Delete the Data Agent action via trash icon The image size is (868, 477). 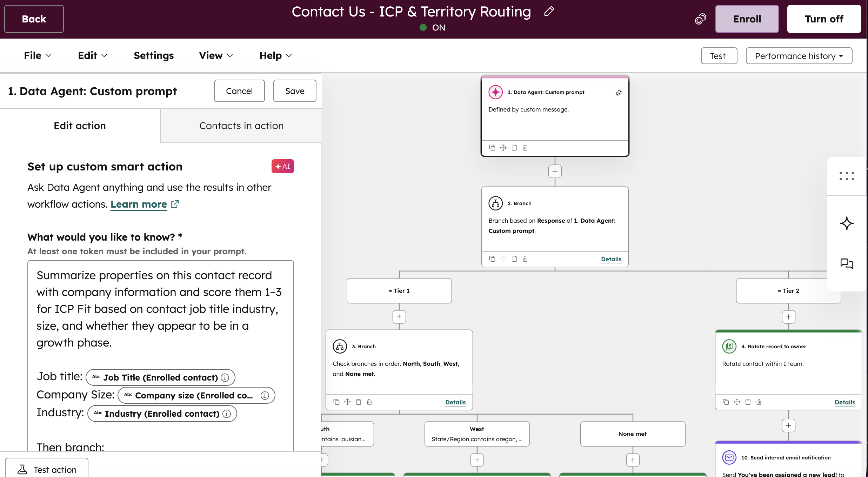525,148
